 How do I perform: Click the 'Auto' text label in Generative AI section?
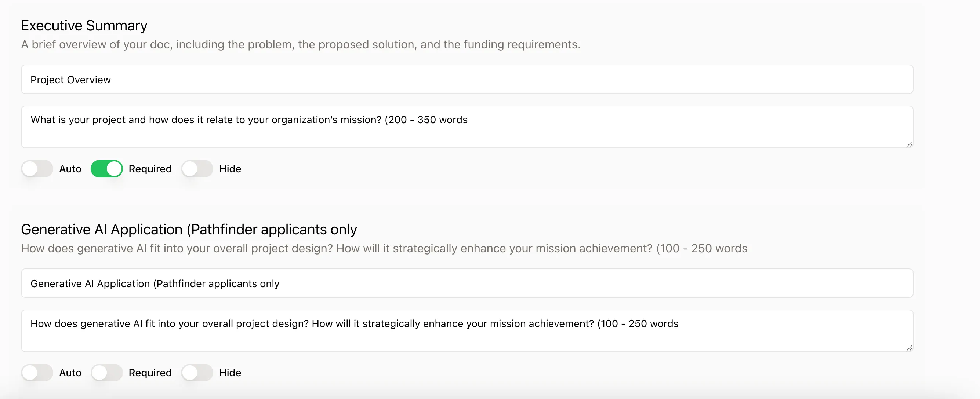70,372
